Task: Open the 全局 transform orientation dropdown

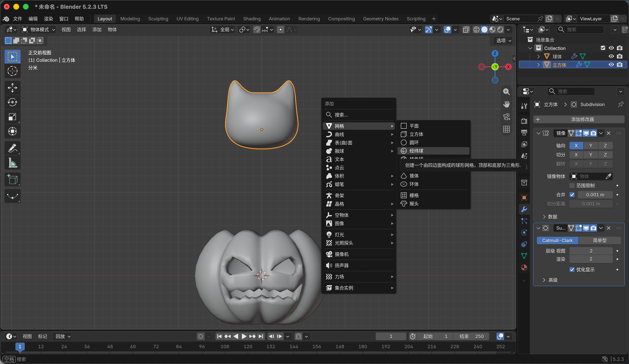Action: coord(223,30)
